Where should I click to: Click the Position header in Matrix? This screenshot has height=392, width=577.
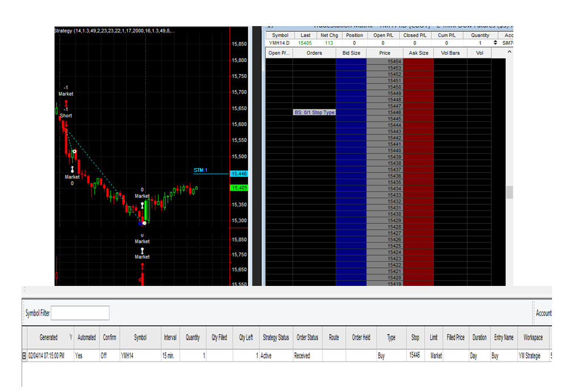click(354, 35)
